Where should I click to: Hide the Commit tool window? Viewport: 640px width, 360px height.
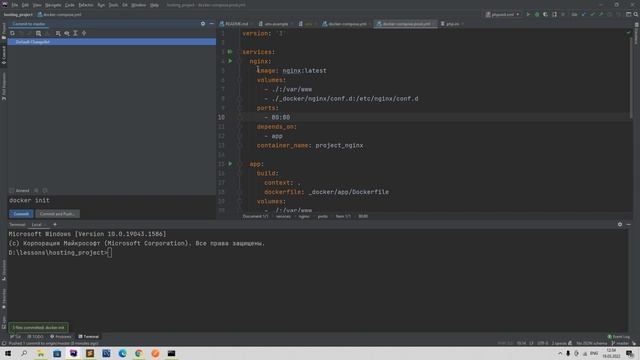pos(211,24)
